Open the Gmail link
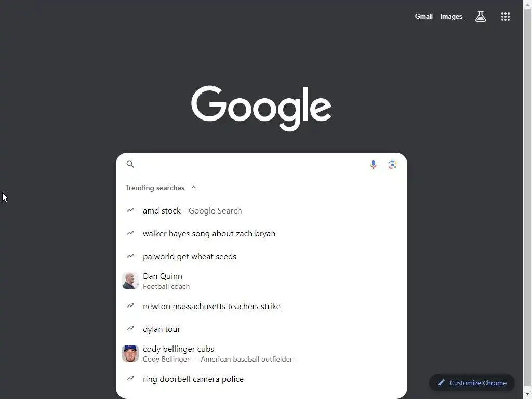Screen dimensions: 532x399 pos(423,16)
